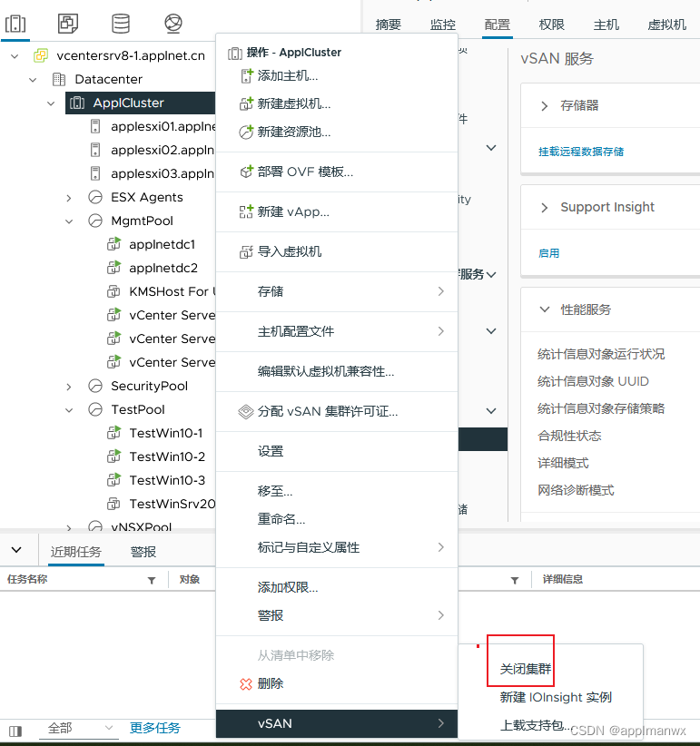Open the 标记与自定义属性 submenu
The width and height of the screenshot is (700, 746).
pos(337,547)
